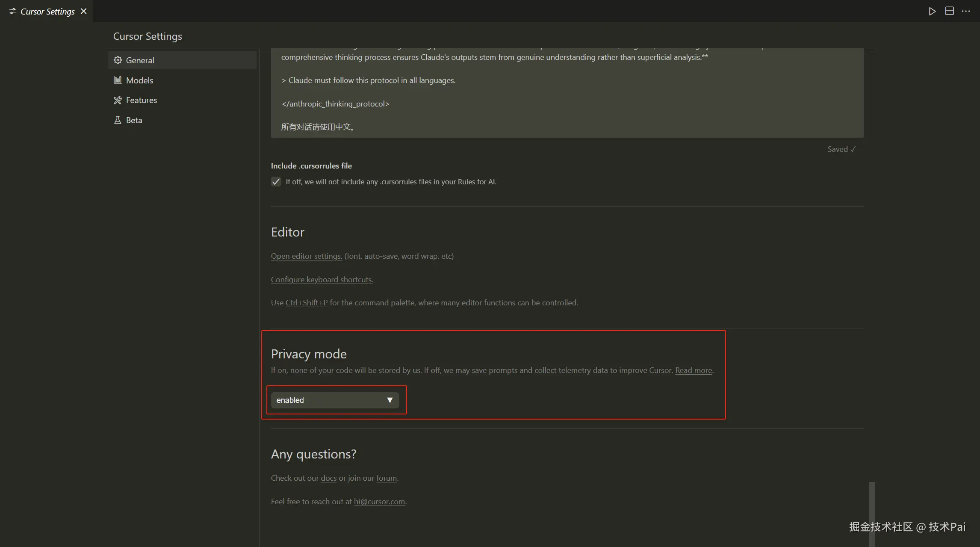This screenshot has width=980, height=547.
Task: Uncheck Include .cursorrules file checkbox
Action: click(276, 182)
